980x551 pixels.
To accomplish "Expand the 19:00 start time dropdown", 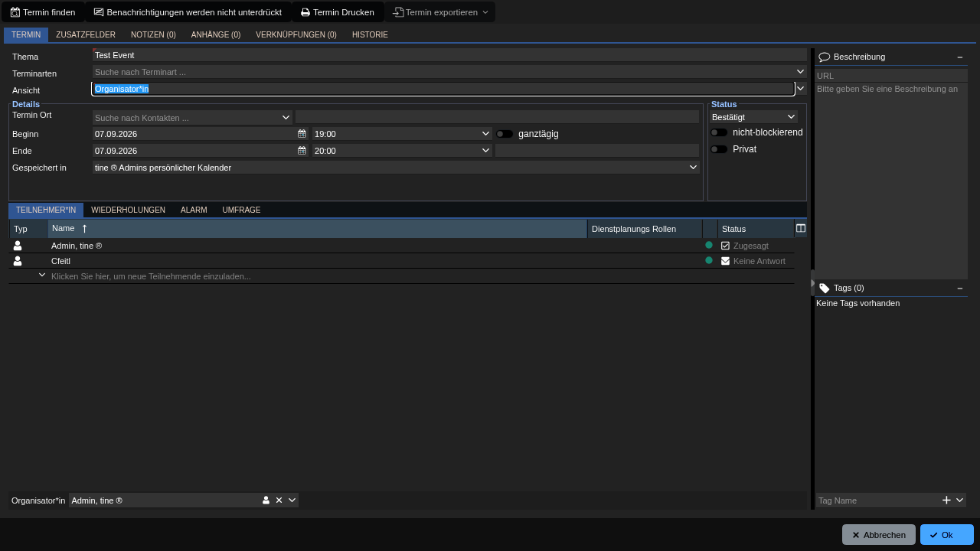I will tap(485, 133).
